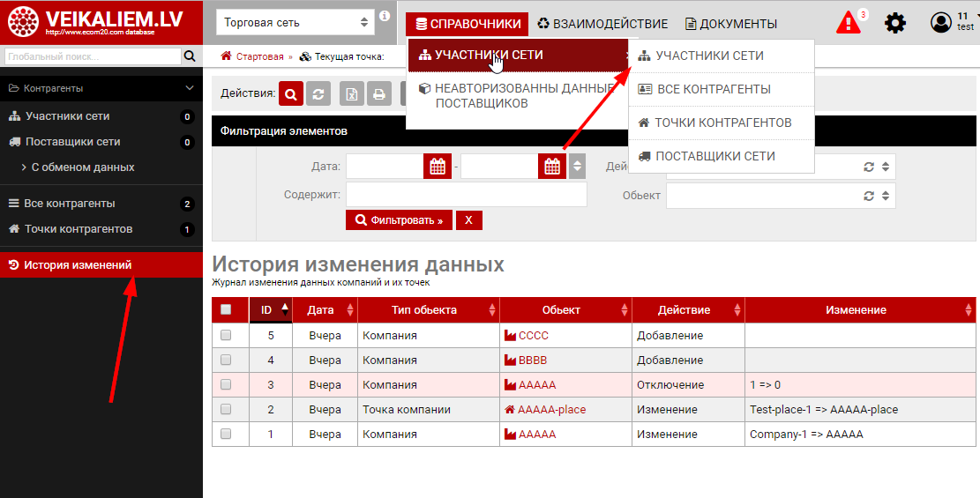Select the checkbox for row ID 3

tap(226, 385)
